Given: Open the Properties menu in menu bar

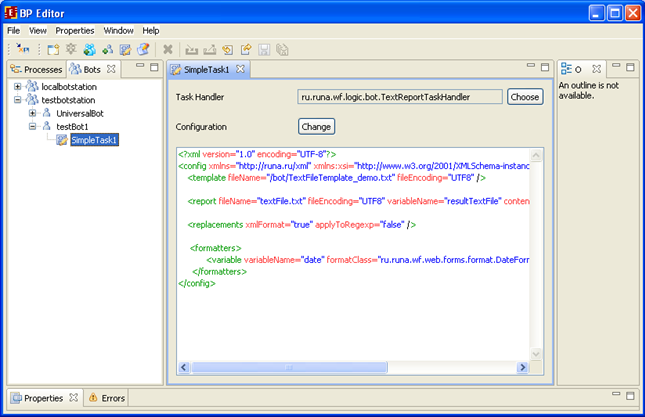Looking at the screenshot, I should (75, 31).
